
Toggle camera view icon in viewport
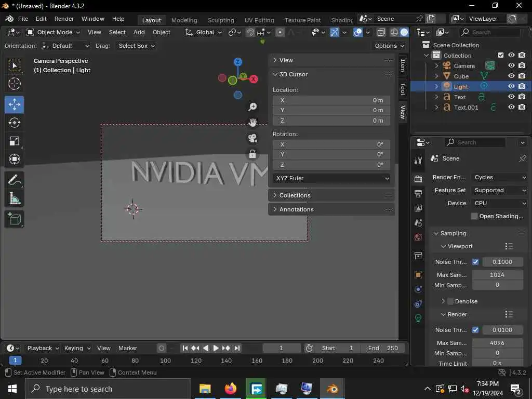coord(252,138)
